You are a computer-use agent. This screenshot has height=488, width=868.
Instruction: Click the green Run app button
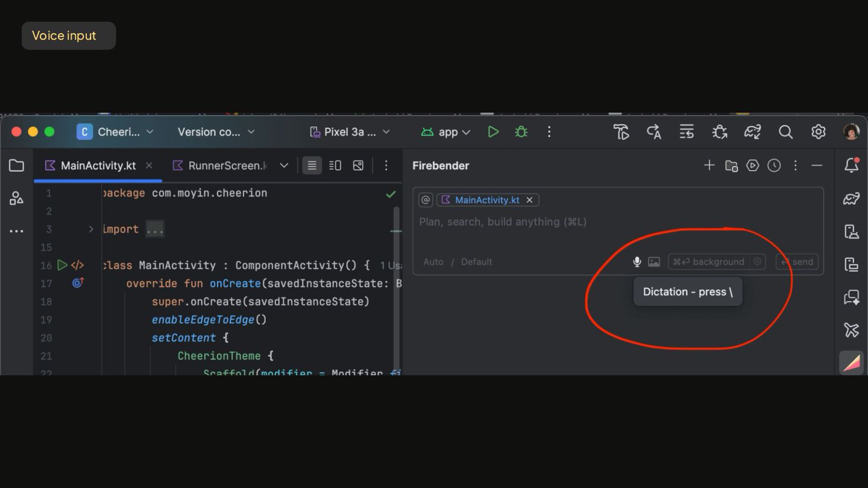click(x=493, y=132)
